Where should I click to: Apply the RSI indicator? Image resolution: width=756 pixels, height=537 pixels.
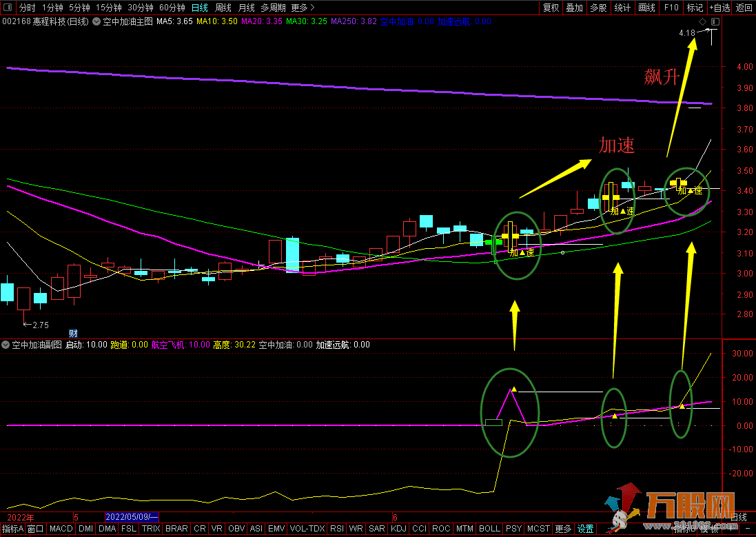point(337,529)
